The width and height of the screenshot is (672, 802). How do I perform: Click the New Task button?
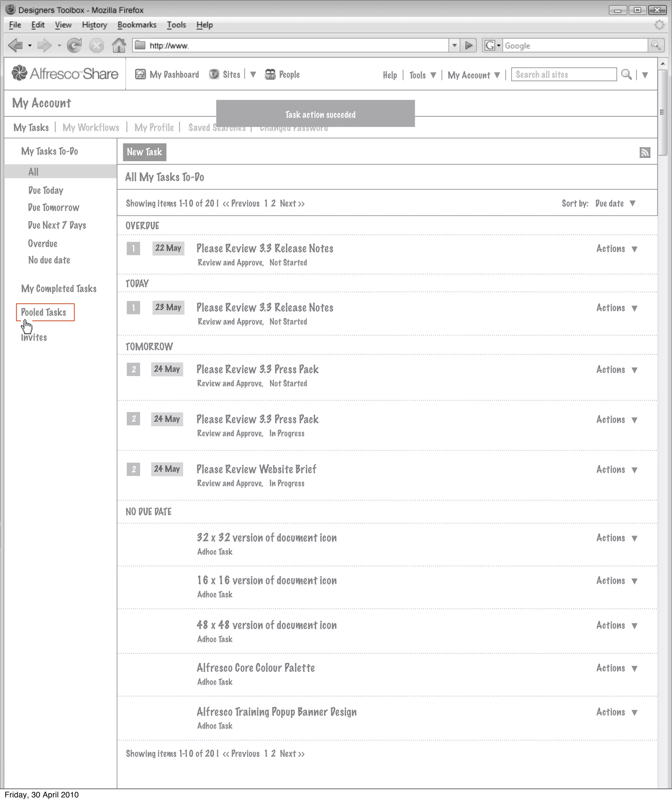click(x=144, y=152)
